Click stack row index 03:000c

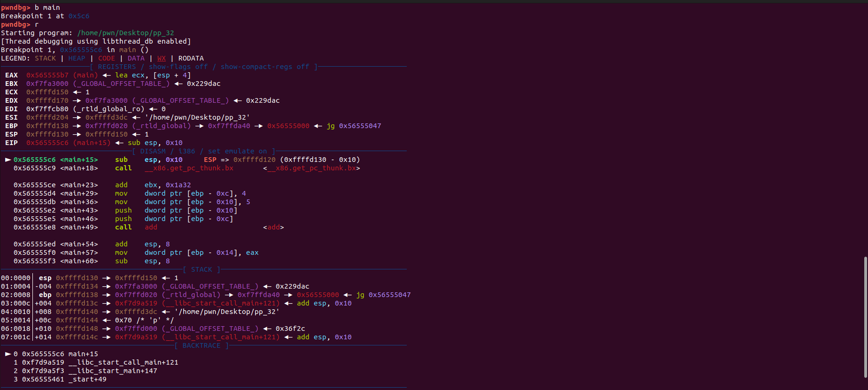tap(15, 303)
